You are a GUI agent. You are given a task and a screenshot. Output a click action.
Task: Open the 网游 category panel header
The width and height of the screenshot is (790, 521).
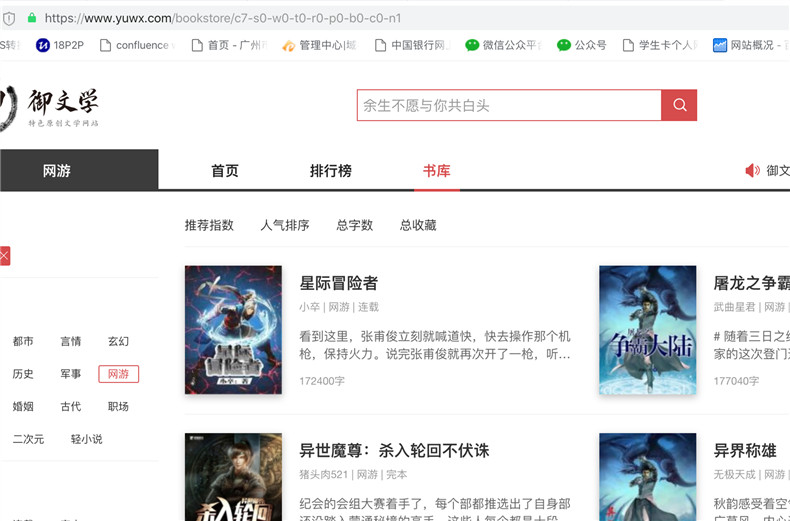point(79,170)
